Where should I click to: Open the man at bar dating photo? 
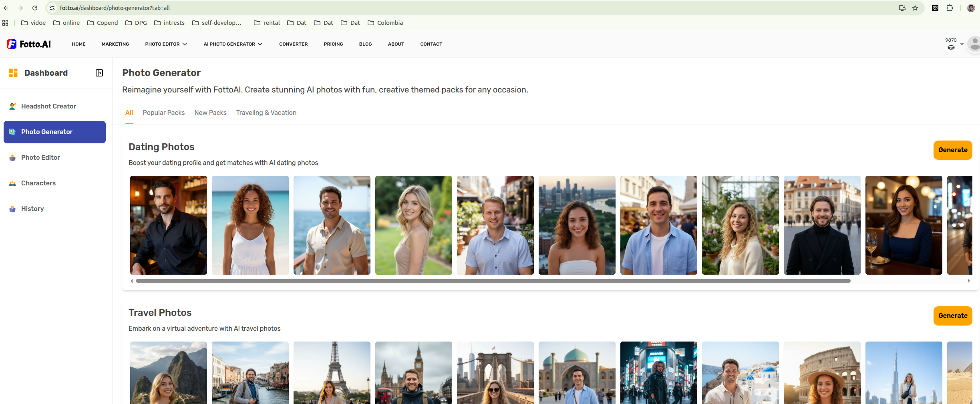169,225
